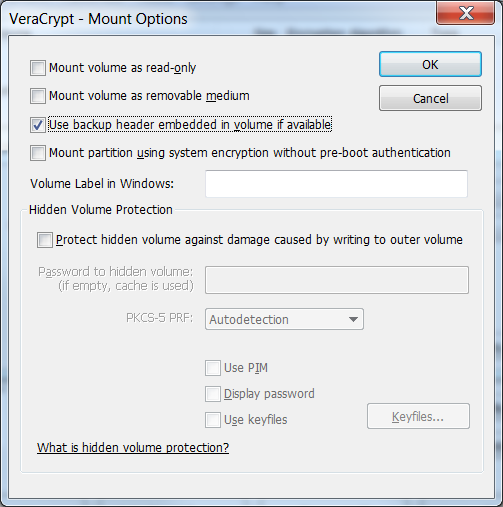Toggle mount partition without pre-boot authentication
503x507 pixels.
(38, 153)
